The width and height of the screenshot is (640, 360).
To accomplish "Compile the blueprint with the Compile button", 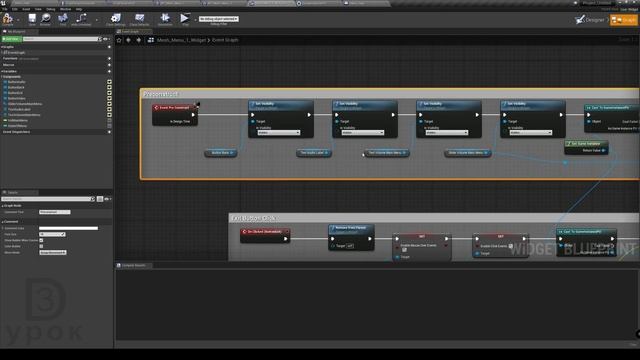I will tap(7, 19).
